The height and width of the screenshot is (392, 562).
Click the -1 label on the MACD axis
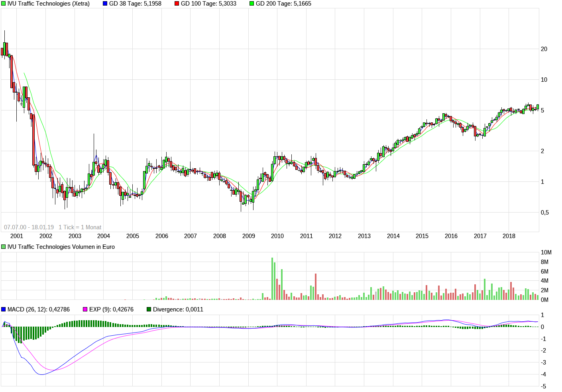point(543,339)
